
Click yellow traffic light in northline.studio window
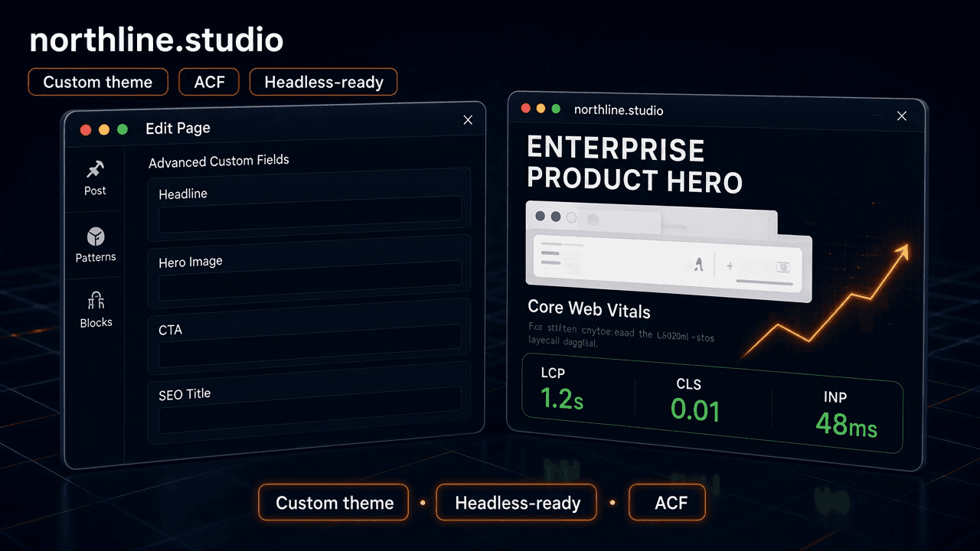[541, 109]
